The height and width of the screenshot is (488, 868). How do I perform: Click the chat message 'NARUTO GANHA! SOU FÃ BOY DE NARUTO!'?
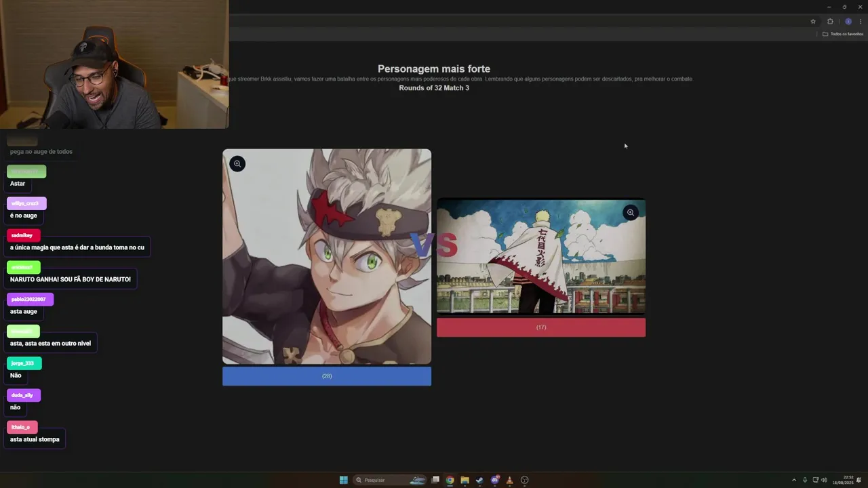[x=71, y=279]
